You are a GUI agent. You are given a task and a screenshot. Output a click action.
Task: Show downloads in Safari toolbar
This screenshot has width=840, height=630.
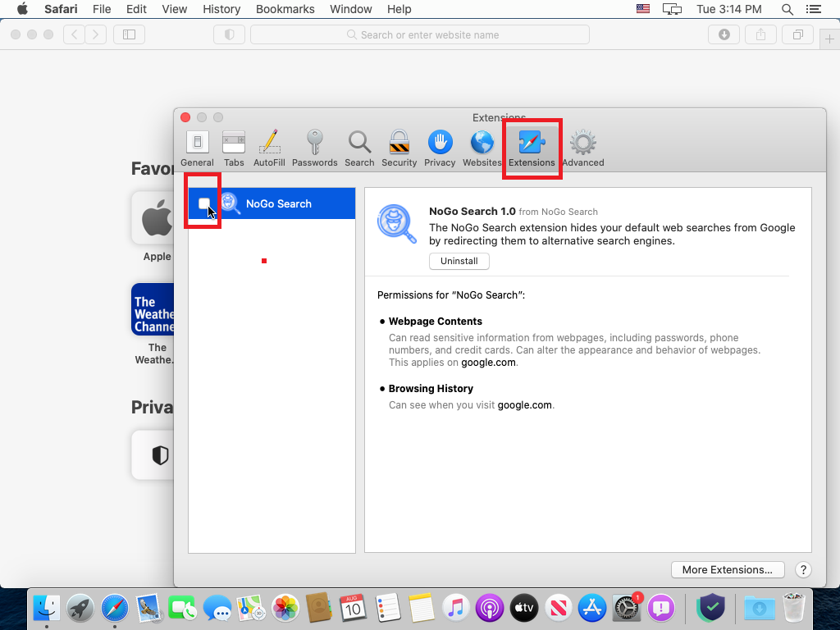[x=724, y=34]
